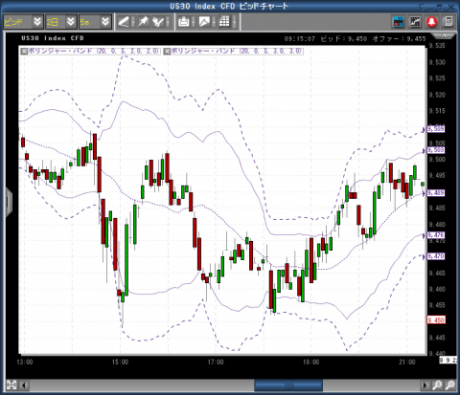Click the zoom in magnifier button
This screenshot has height=395, width=460.
(437, 385)
